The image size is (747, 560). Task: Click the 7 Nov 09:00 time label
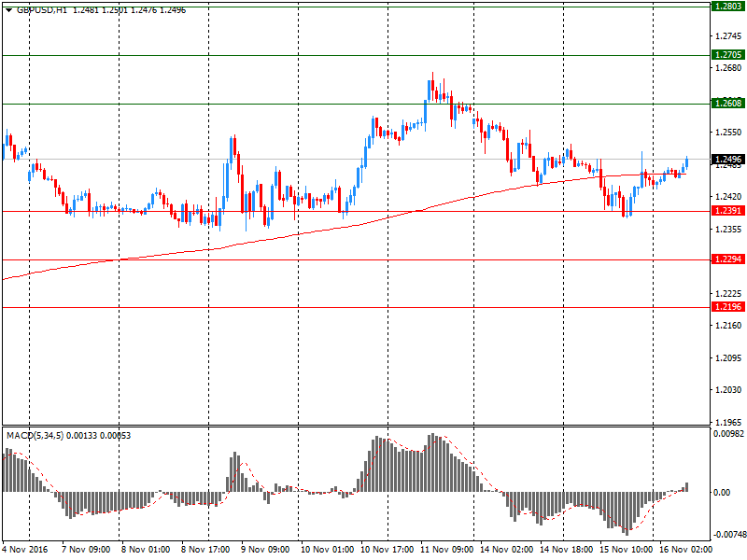coord(86,550)
